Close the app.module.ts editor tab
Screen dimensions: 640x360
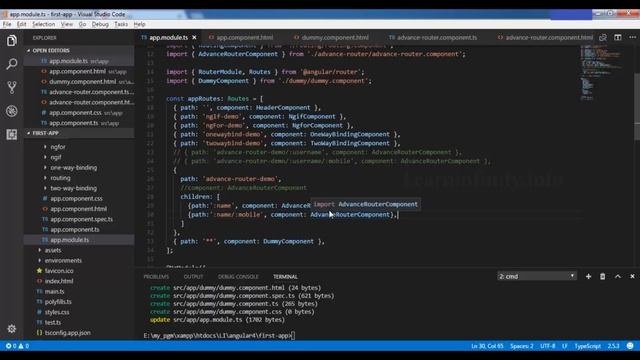click(194, 38)
